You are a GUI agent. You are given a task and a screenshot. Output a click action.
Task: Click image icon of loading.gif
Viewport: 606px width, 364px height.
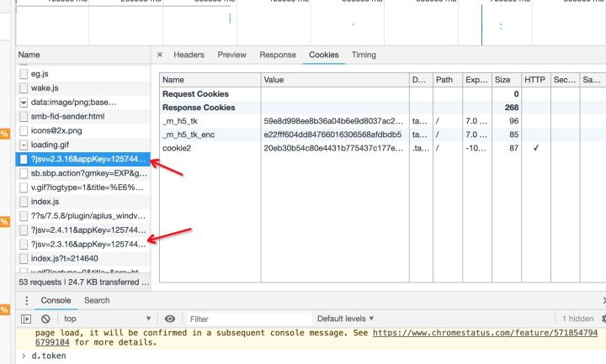click(x=24, y=145)
